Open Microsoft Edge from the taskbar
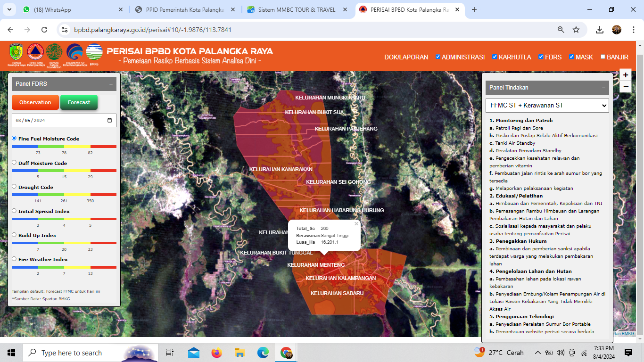Screen dimensions: 644x362 (x=263, y=353)
